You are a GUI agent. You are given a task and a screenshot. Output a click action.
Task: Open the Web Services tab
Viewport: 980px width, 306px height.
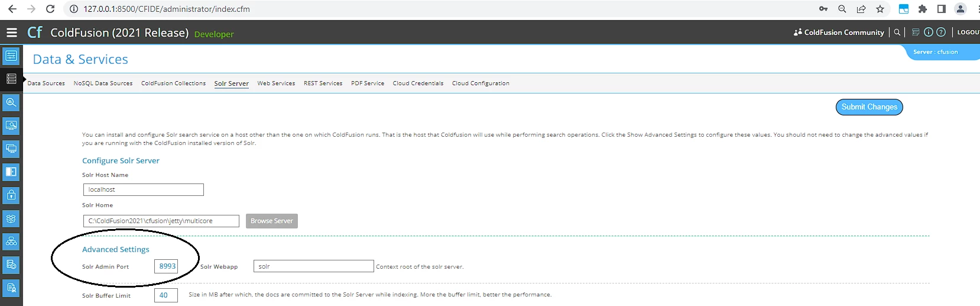(x=276, y=83)
